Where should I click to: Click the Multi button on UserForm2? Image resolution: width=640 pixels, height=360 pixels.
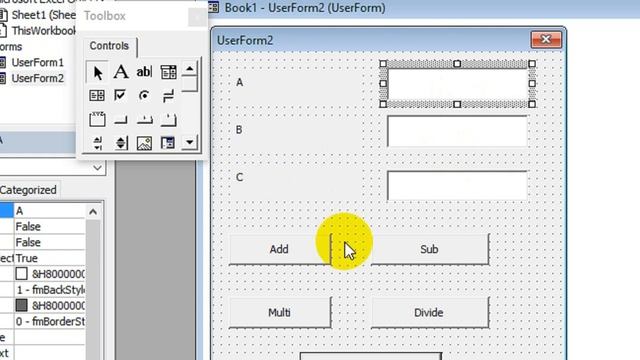click(280, 312)
